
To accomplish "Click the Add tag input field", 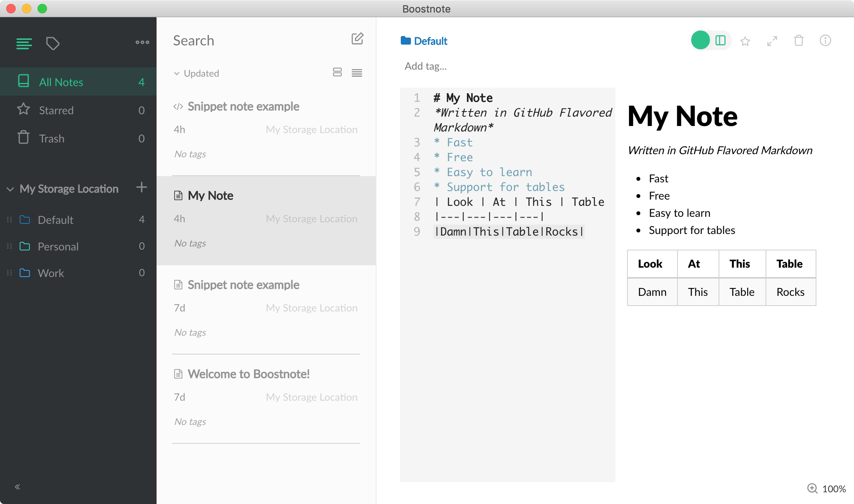I will pyautogui.click(x=425, y=66).
